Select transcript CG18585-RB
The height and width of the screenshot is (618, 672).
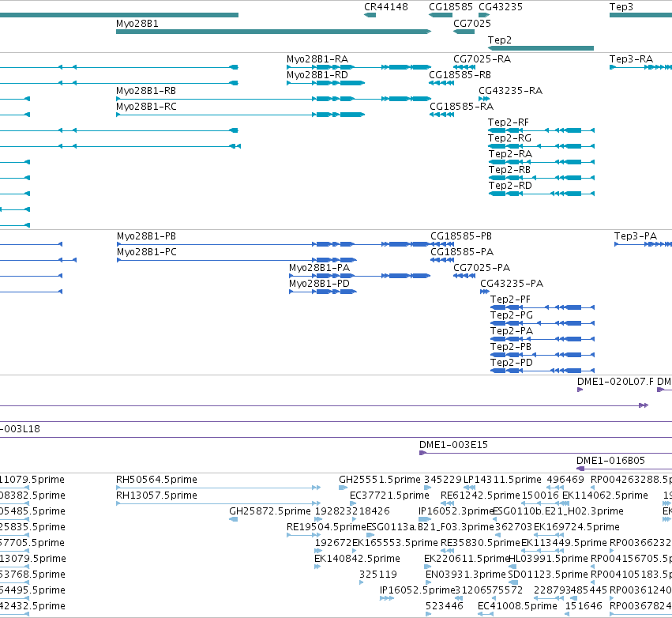coord(441,83)
